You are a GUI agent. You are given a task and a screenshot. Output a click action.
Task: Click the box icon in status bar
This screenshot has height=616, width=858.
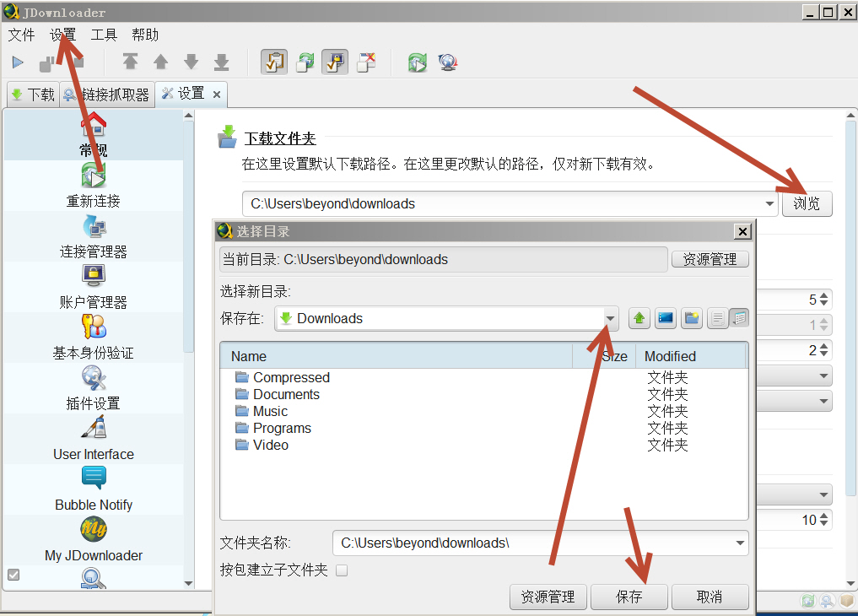pos(848,601)
